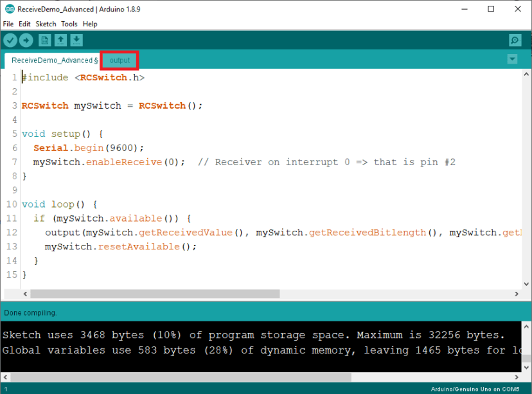This screenshot has width=532, height=394.
Task: Open the Tools menu
Action: (69, 24)
